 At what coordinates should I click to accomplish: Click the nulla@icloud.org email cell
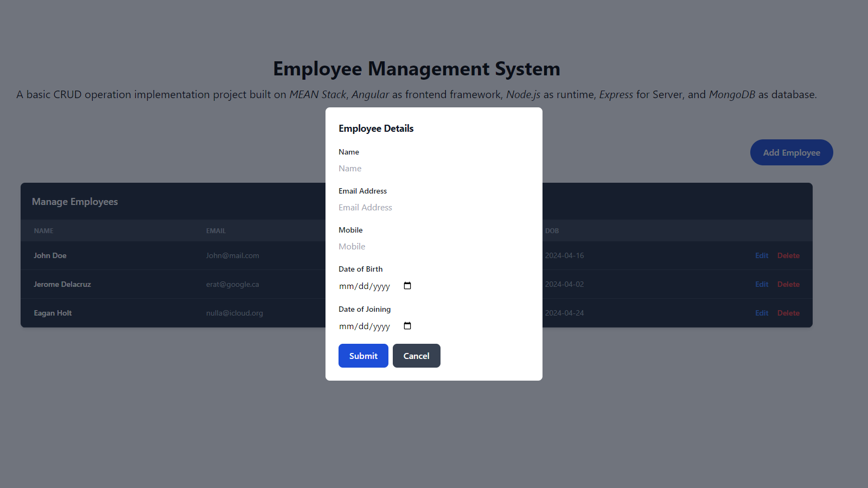[x=234, y=313]
